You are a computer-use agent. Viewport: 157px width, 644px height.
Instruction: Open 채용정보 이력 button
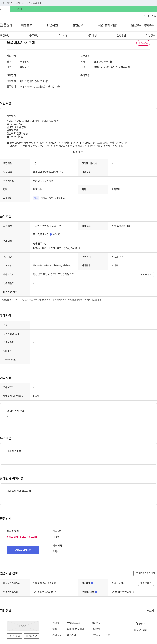pos(140,630)
